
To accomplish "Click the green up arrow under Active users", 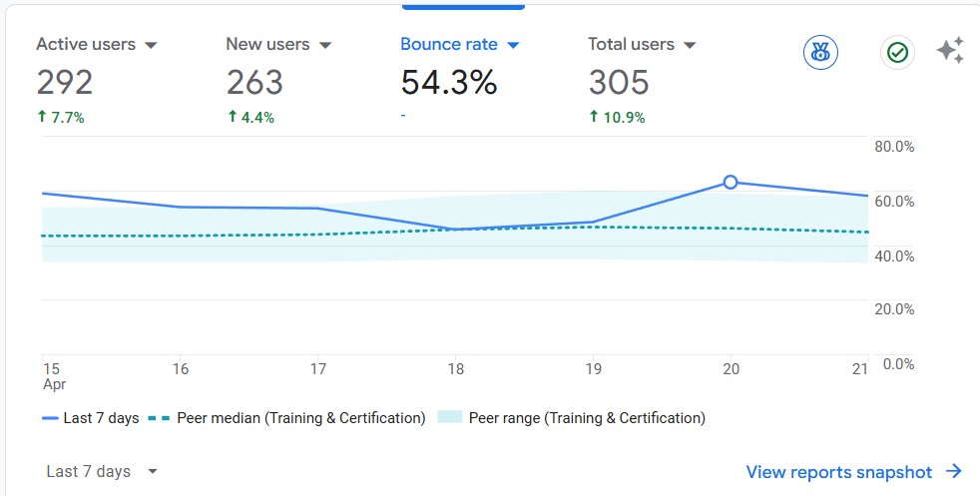I will pos(42,117).
